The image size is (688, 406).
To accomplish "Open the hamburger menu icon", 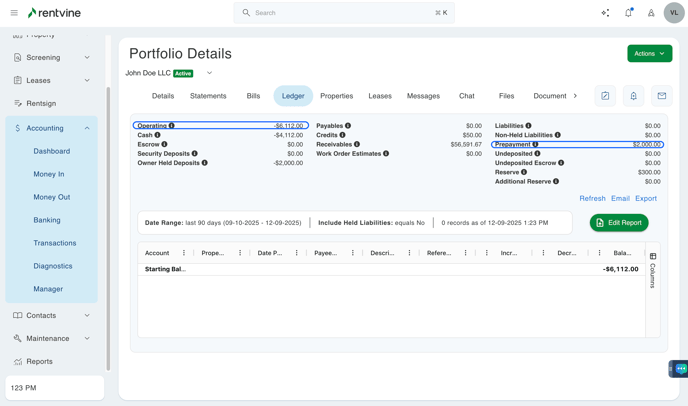I will [x=14, y=13].
